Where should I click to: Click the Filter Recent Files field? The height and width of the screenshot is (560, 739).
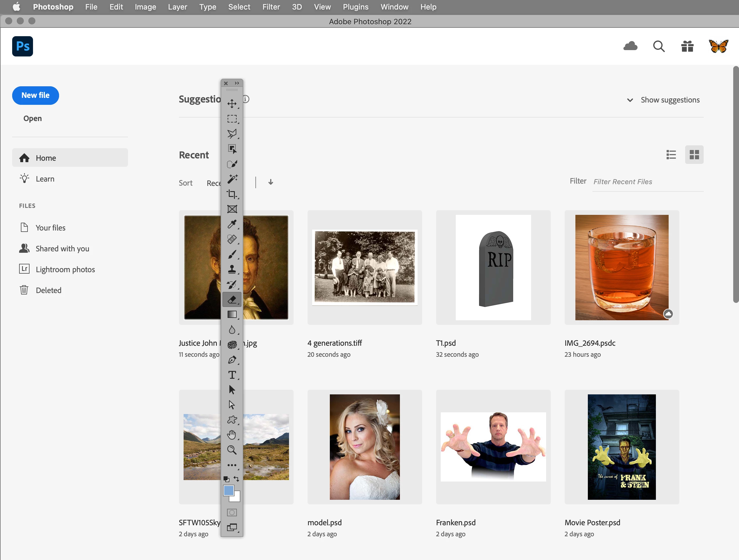pyautogui.click(x=647, y=182)
